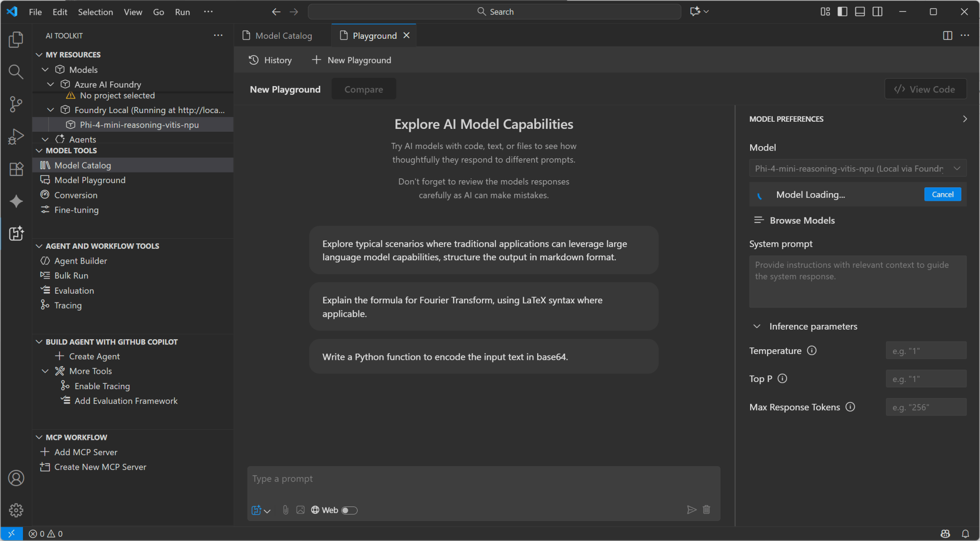Screen dimensions: 980x541
Task: Open Accounts menu in activity bar
Action: click(16, 478)
